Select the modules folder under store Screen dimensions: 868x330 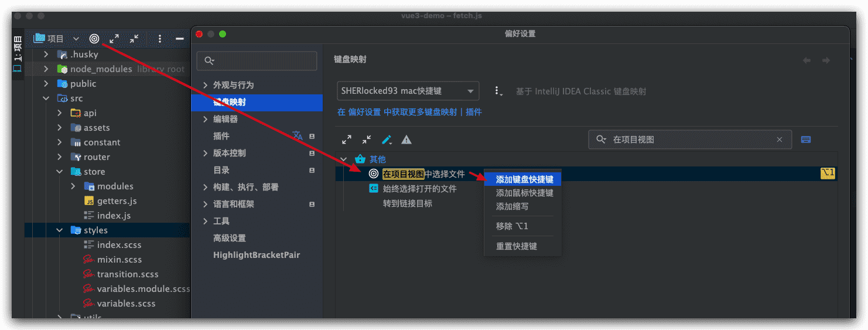pos(115,186)
